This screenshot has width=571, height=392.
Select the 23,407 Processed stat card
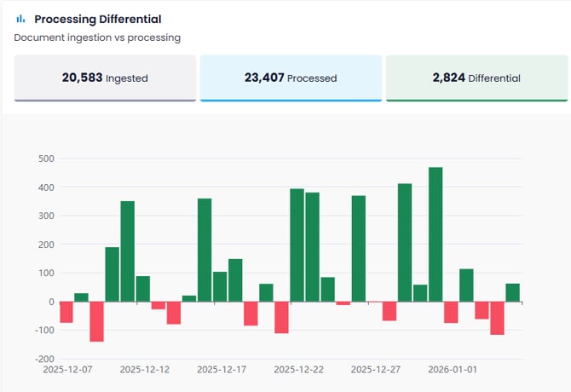(x=291, y=78)
